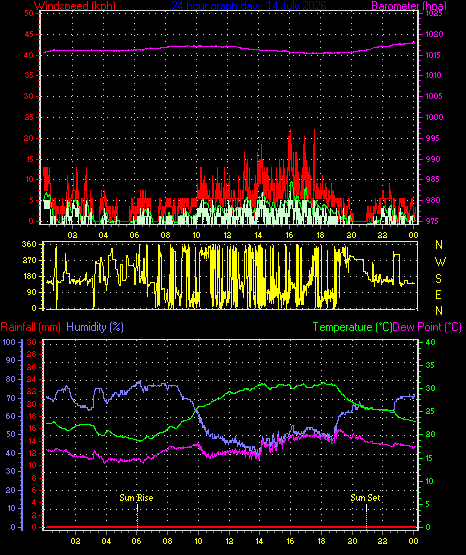Click 1015 on the barometer axis
The height and width of the screenshot is (555, 466).
point(434,55)
